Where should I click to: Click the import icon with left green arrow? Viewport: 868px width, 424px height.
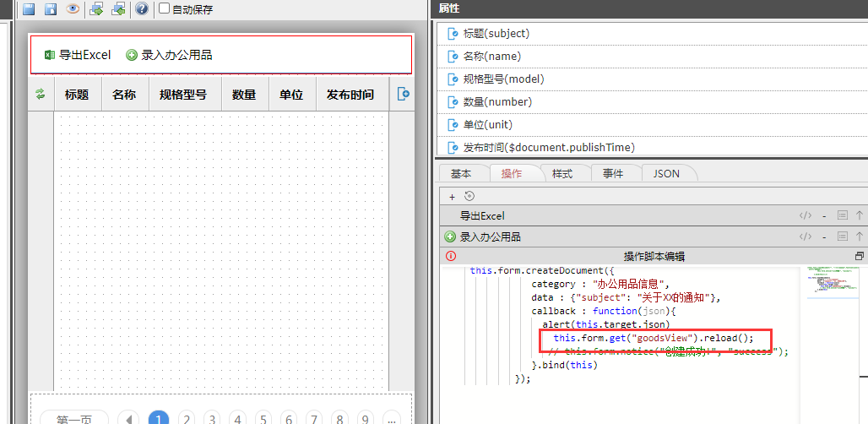[x=118, y=8]
